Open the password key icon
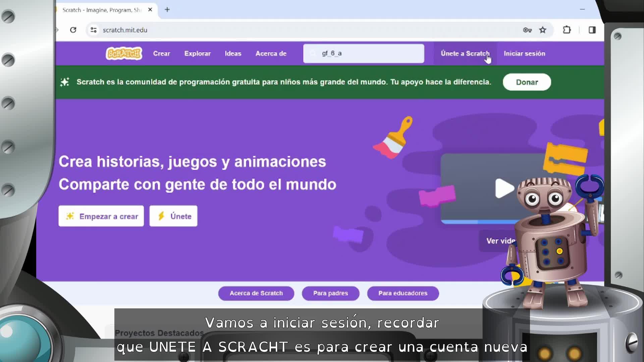Viewport: 644px width, 362px height. point(527,30)
